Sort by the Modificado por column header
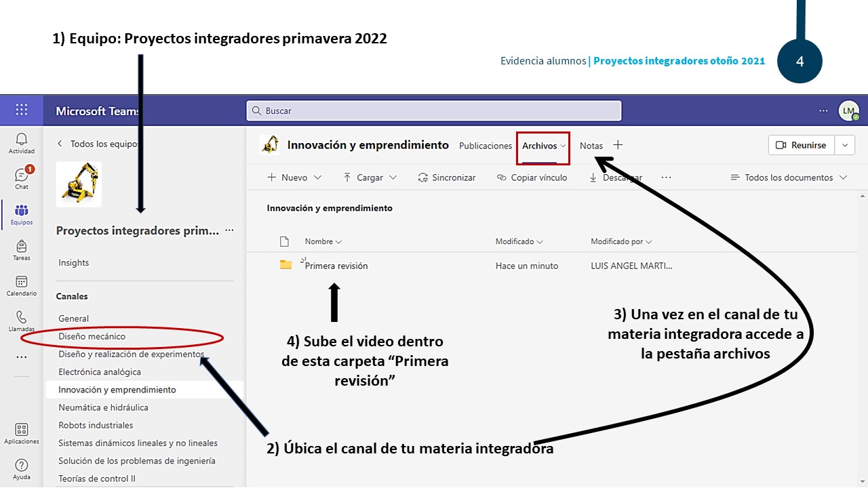868x488 pixels. pos(621,241)
